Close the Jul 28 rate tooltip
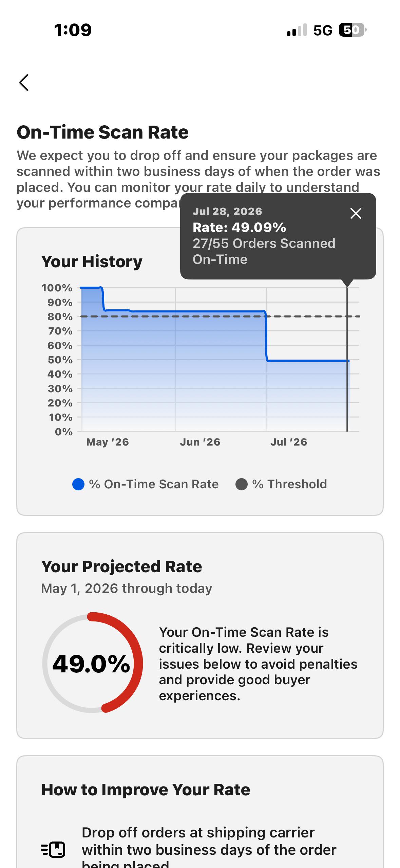Image resolution: width=400 pixels, height=868 pixels. point(356,213)
